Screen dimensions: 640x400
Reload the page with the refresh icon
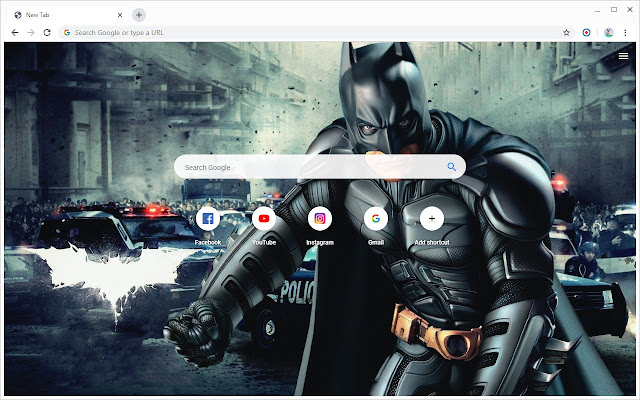click(47, 33)
